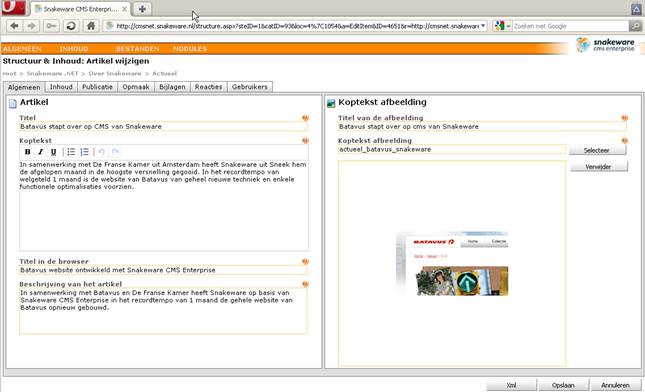
Task: Switch to the Algemeen tab
Action: coord(24,87)
